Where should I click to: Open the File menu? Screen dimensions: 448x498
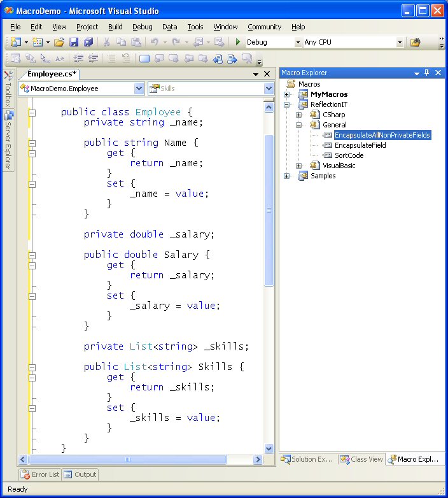[15, 27]
